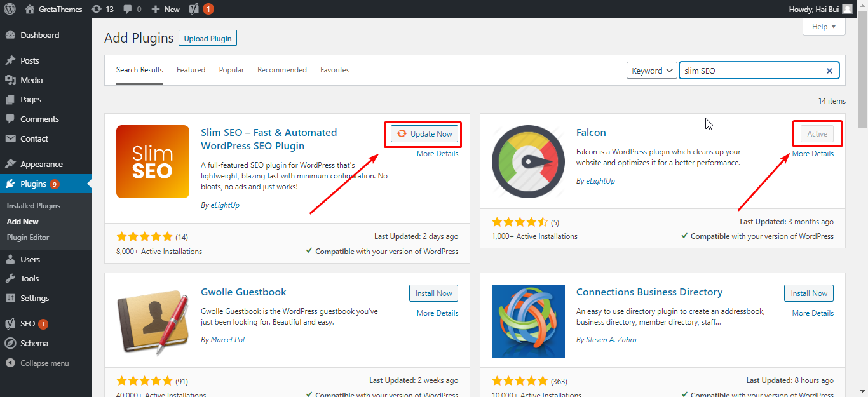The width and height of the screenshot is (868, 397).
Task: Install the Connections Business Directory plugin
Action: tap(809, 293)
